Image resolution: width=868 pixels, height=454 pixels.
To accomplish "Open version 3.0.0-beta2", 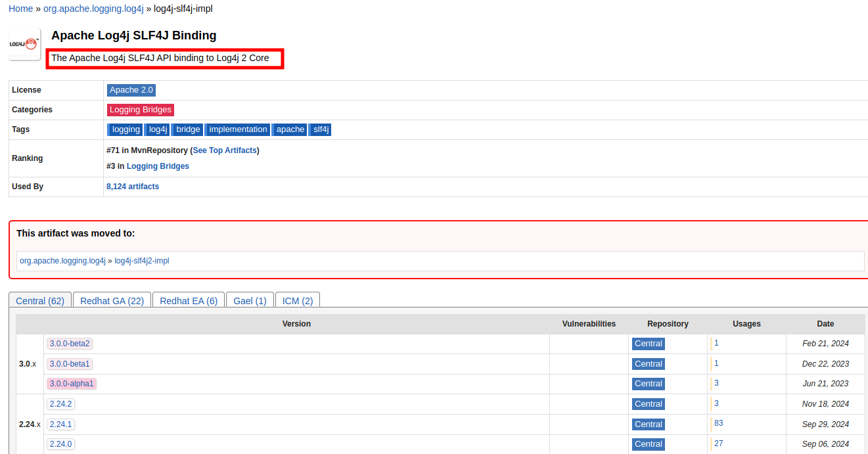I will pos(70,344).
